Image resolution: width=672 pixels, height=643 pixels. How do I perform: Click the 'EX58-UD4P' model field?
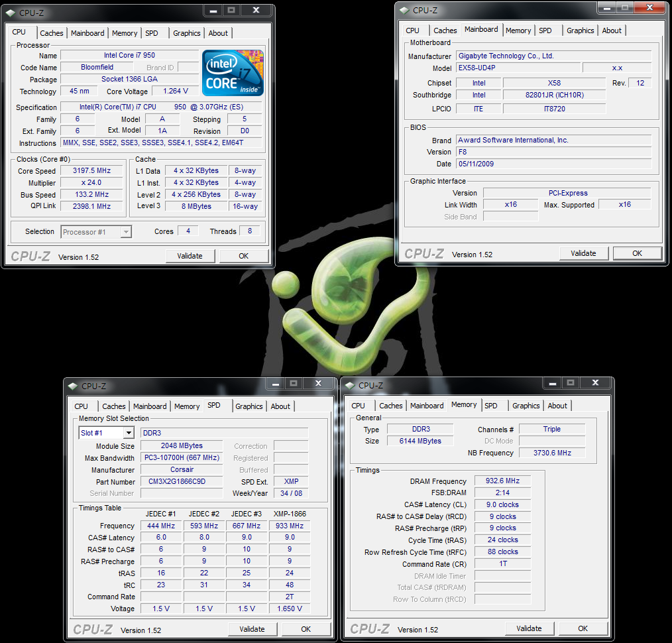pos(518,68)
